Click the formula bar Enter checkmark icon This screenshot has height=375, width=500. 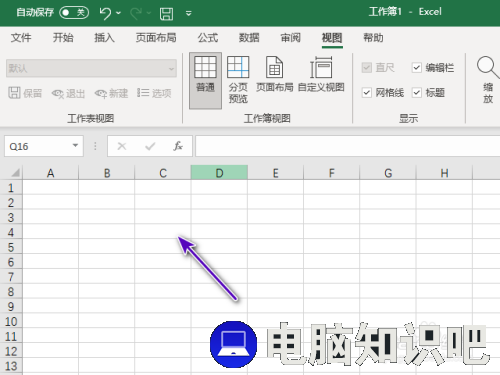(x=150, y=146)
